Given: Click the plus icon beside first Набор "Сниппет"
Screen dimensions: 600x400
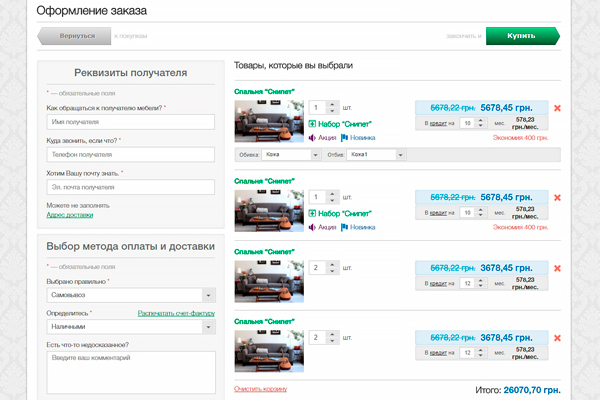Looking at the screenshot, I should pyautogui.click(x=312, y=124).
